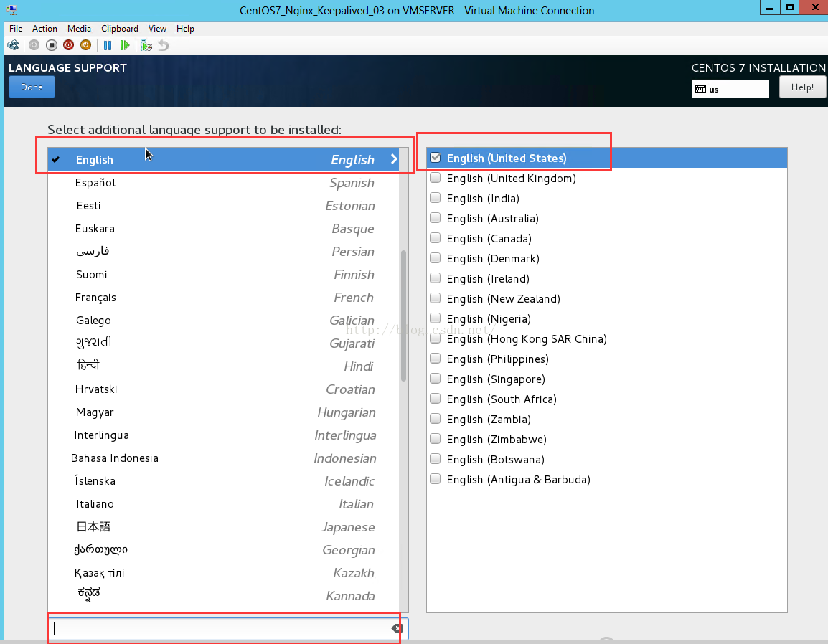Check English (South Africa) box
This screenshot has width=828, height=644.
[x=435, y=398]
